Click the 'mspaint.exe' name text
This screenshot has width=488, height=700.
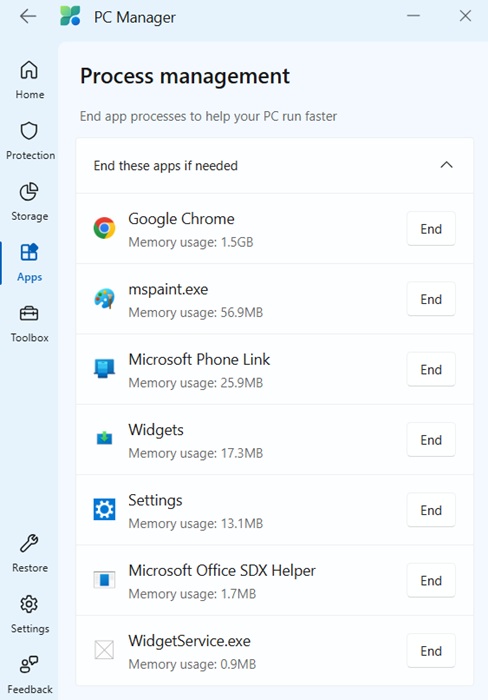168,289
